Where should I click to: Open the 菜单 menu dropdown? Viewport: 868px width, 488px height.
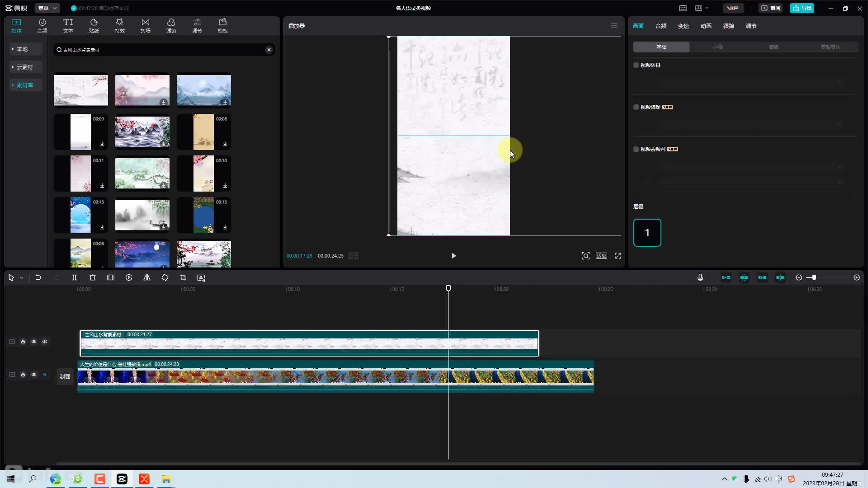47,8
